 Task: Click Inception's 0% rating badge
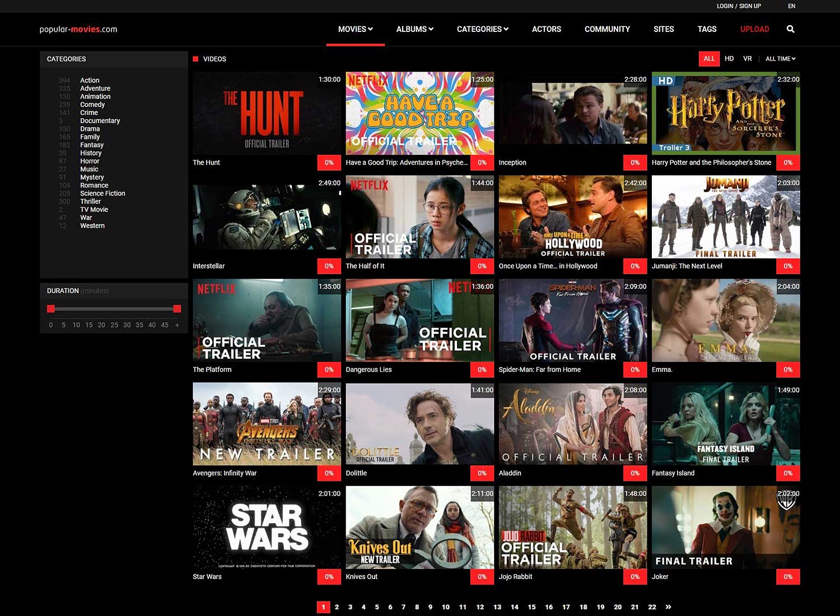coord(635,162)
